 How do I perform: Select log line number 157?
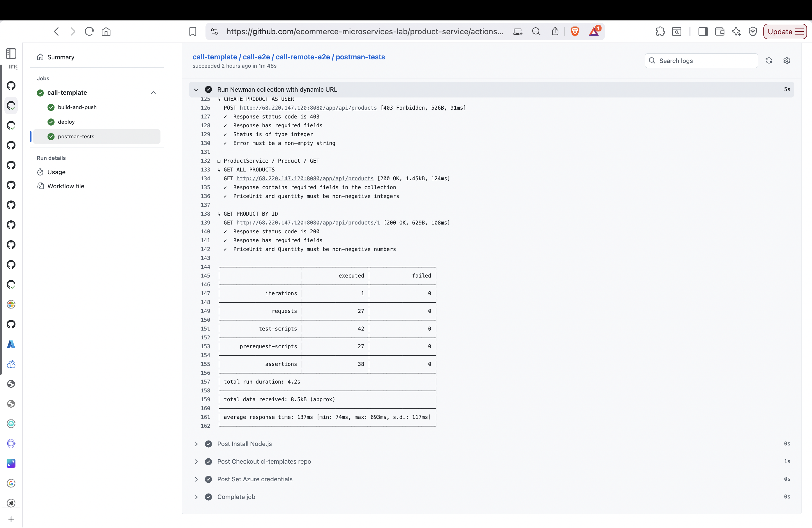(x=205, y=382)
